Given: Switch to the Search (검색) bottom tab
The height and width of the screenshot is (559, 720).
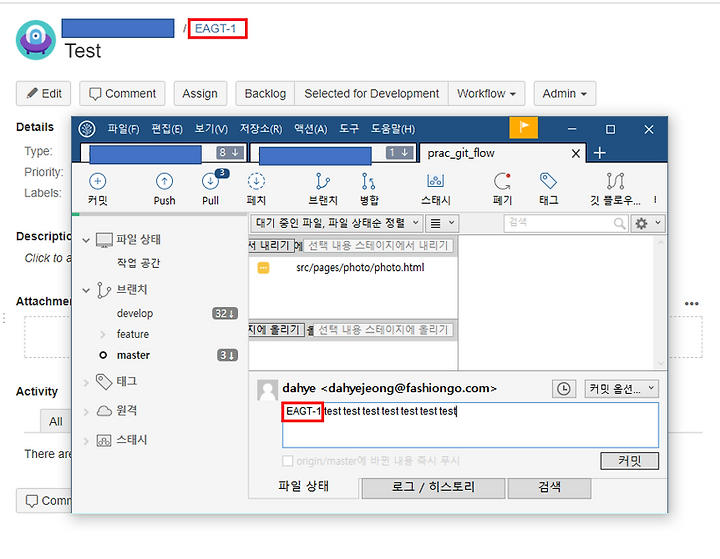Looking at the screenshot, I should (549, 488).
